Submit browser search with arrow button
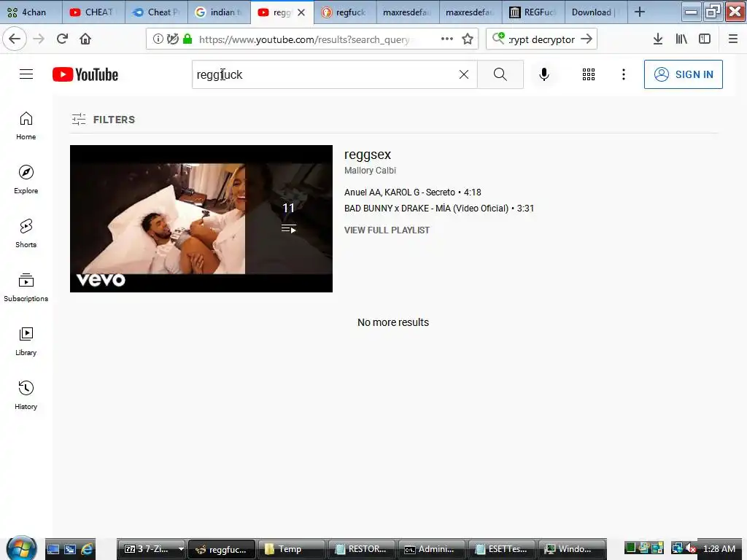 pos(587,39)
